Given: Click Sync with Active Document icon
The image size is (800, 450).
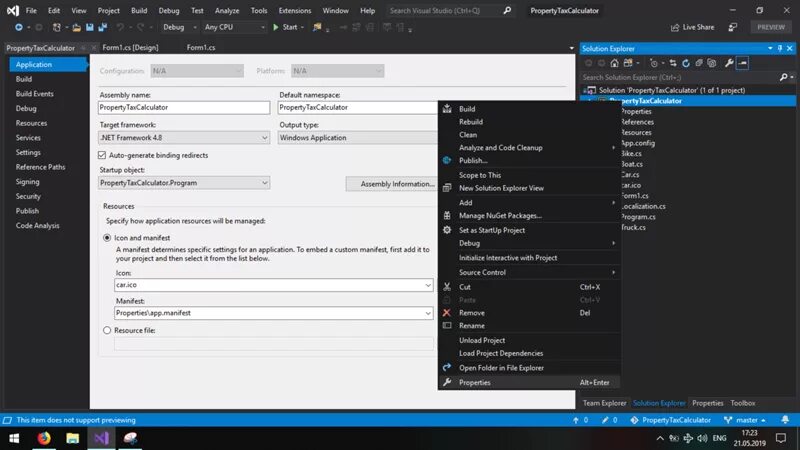Looking at the screenshot, I should tap(673, 63).
